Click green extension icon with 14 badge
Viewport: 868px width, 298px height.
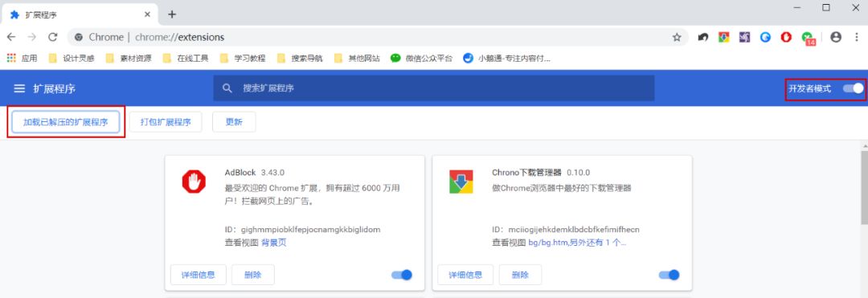pyautogui.click(x=809, y=38)
